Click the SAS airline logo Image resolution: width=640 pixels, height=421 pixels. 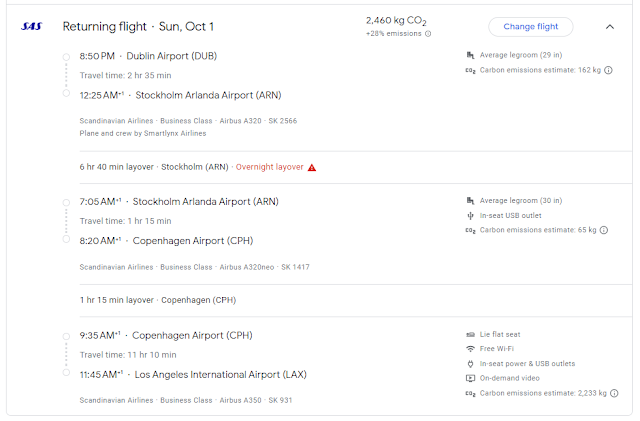(32, 27)
